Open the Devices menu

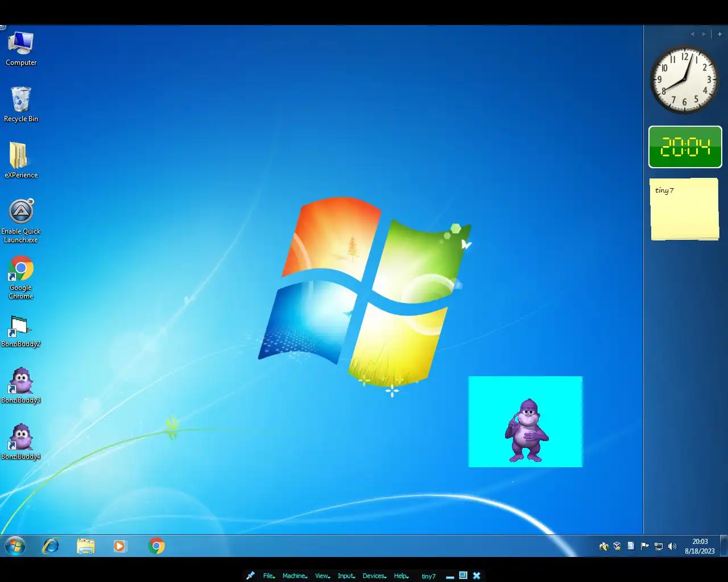374,576
